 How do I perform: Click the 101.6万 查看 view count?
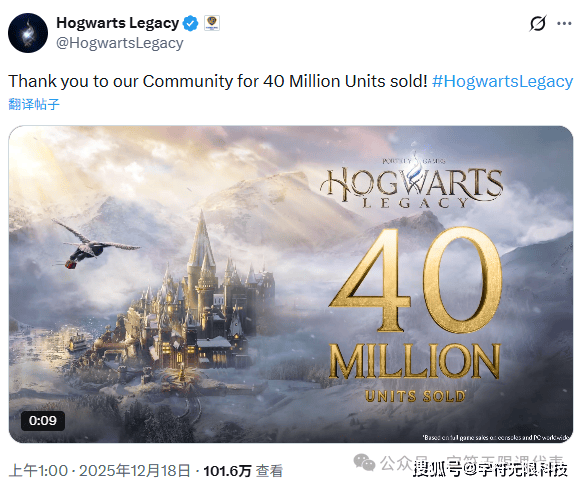tap(243, 471)
